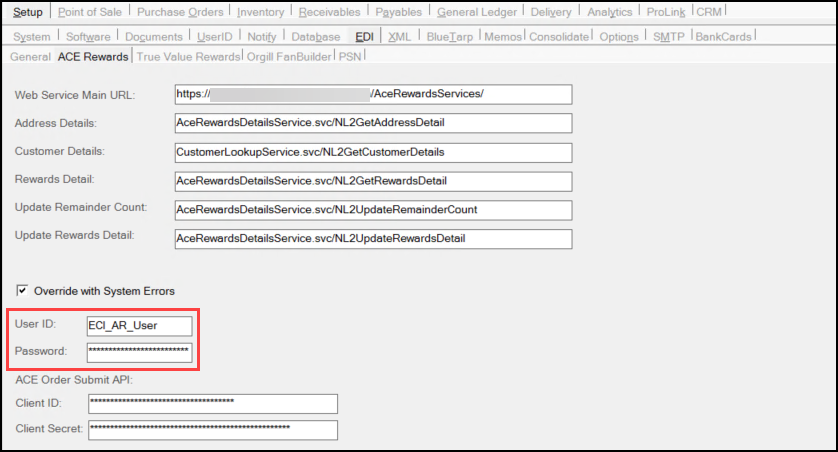This screenshot has height=452, width=838.
Task: Edit the Update Remainder Count field
Action: 372,210
